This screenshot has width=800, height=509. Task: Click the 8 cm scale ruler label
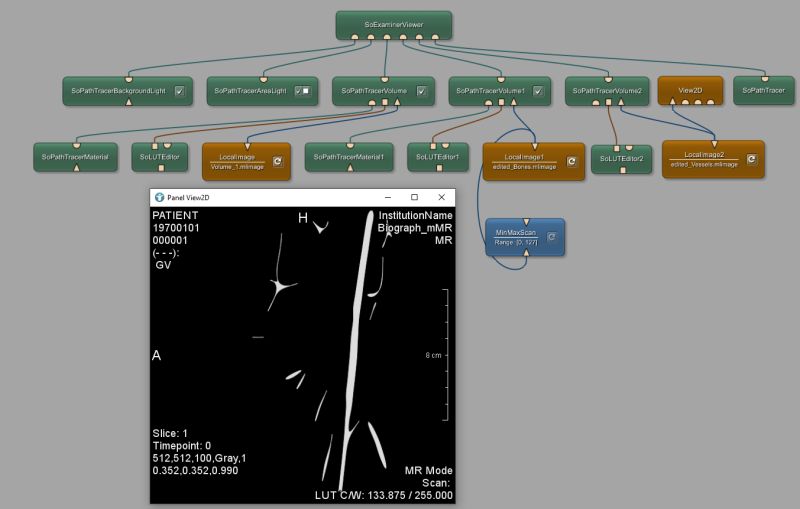click(x=433, y=355)
